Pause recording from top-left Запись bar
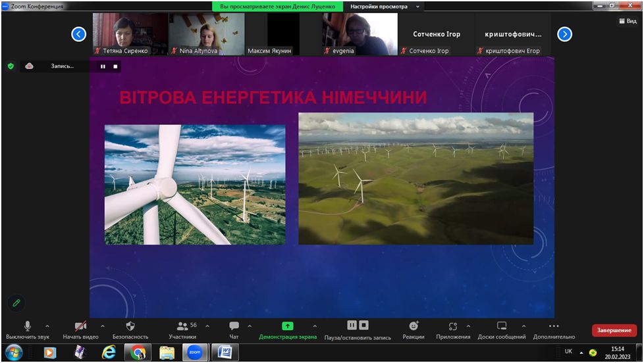 [103, 66]
